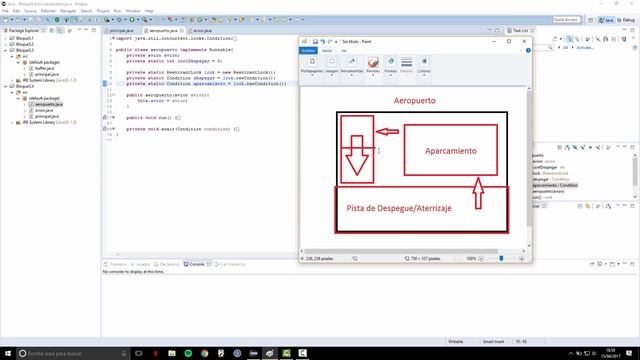
Task: Switch to the principal.java editor tab
Action: 121,31
